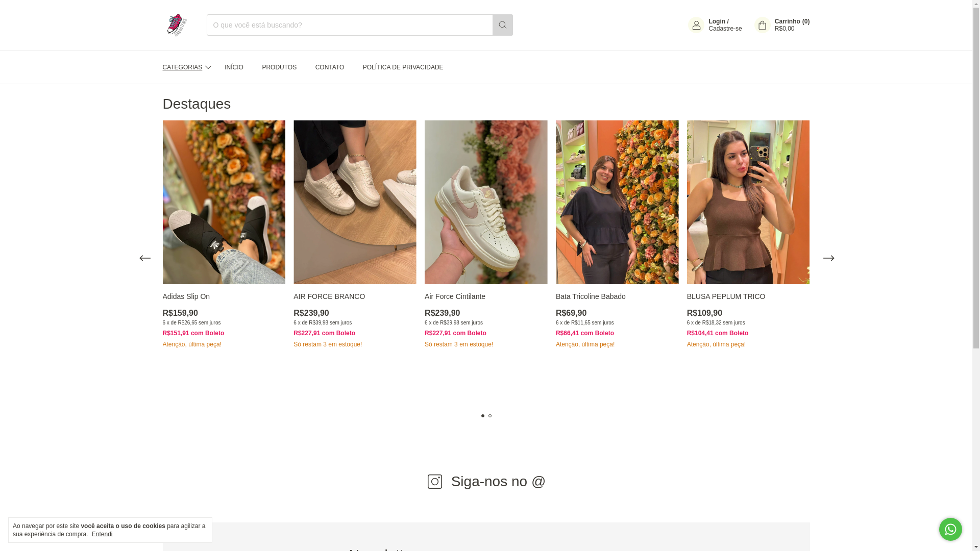Click the Login link
The image size is (980, 551).
click(x=718, y=21)
